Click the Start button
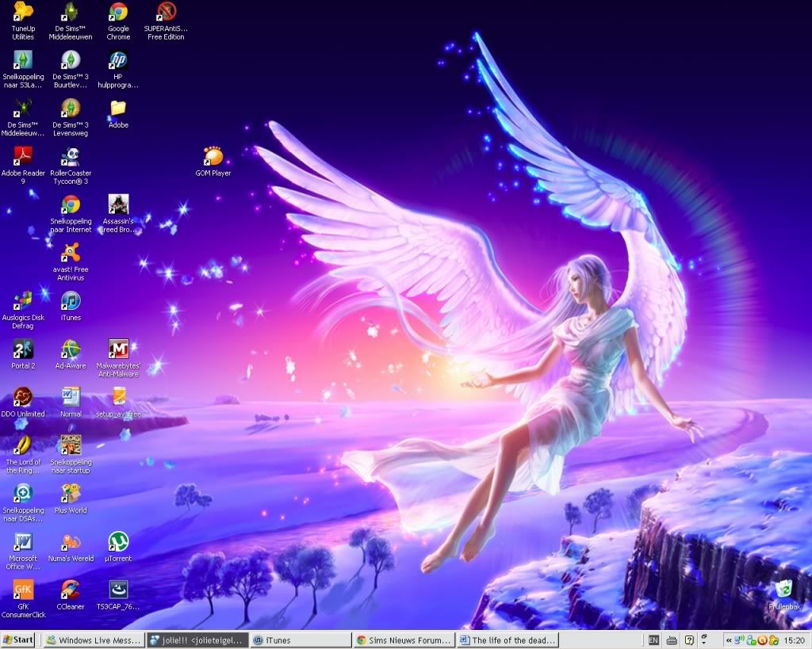The height and width of the screenshot is (649, 812). point(17,640)
